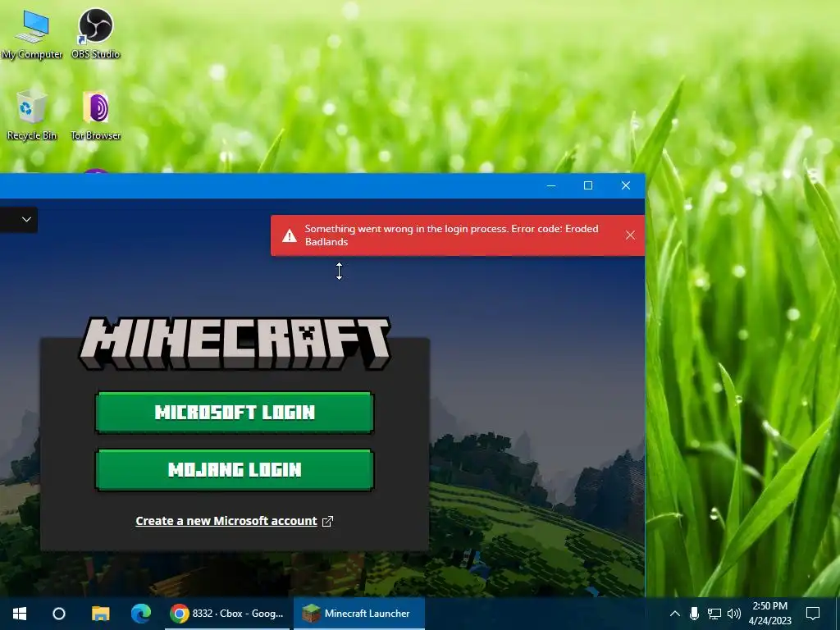Select the My Computer desktop icon
Image resolution: width=840 pixels, height=630 pixels.
[32, 34]
